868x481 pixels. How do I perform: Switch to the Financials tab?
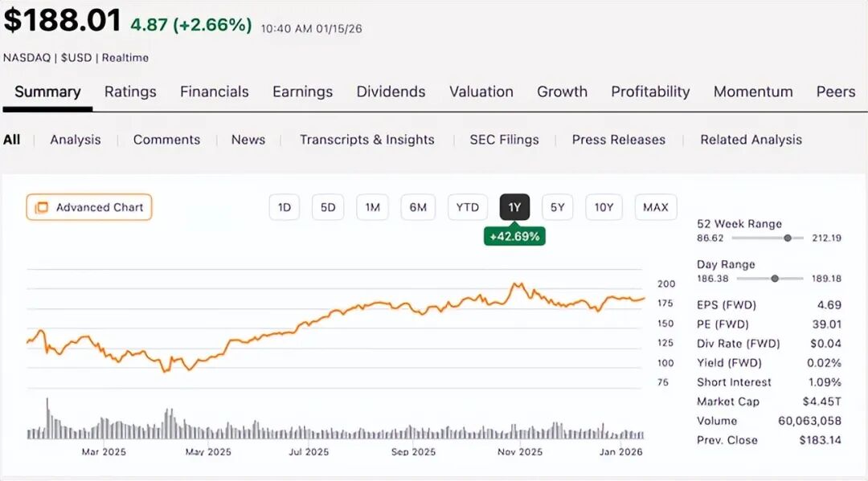(x=215, y=92)
